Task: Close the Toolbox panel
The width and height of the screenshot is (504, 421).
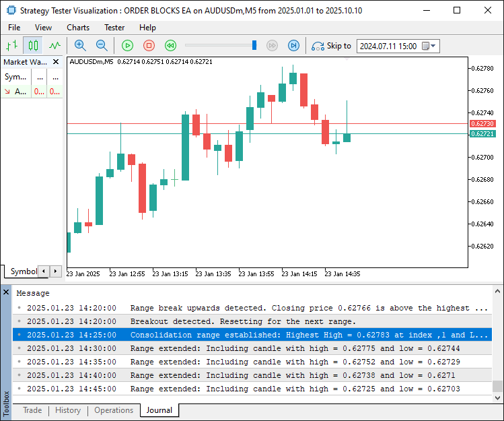Action: pyautogui.click(x=6, y=292)
